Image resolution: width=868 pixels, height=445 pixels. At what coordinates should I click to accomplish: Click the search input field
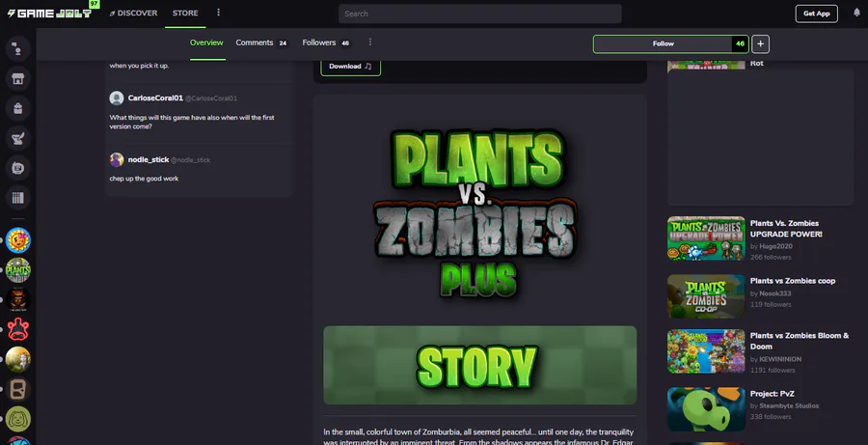point(480,14)
